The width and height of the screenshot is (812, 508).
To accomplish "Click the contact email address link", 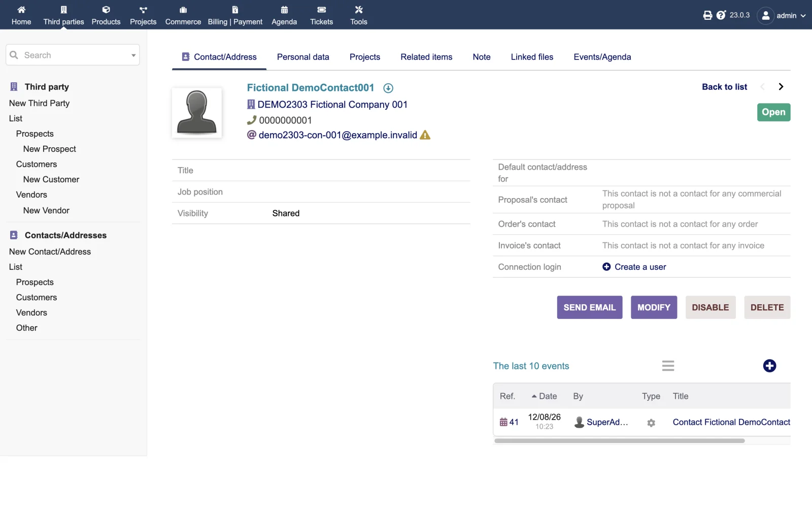I will pyautogui.click(x=338, y=135).
